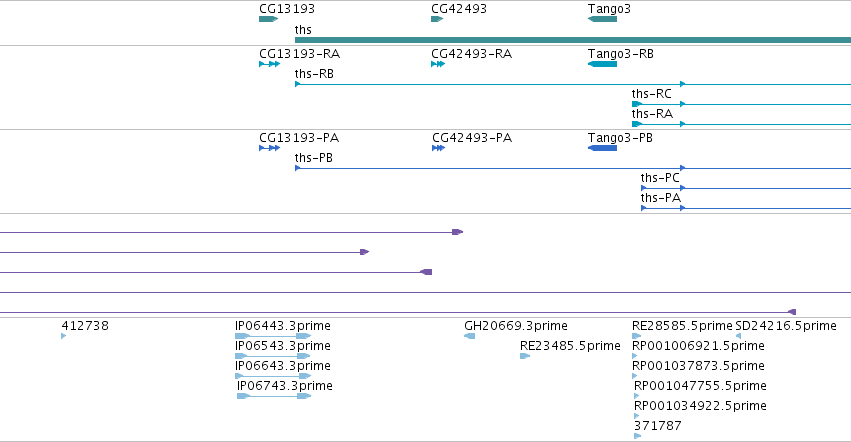Screen dimensions: 851x442
Task: Click the ths-RB label
Action: point(314,74)
